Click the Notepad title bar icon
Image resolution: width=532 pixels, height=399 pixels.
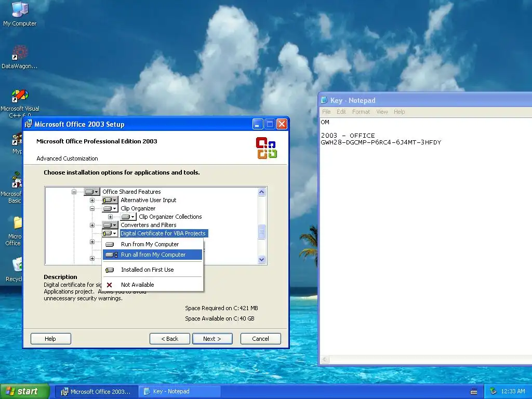click(324, 100)
